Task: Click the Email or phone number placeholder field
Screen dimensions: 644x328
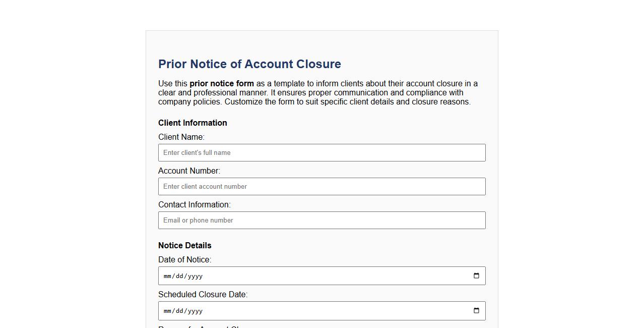Action: click(x=321, y=220)
